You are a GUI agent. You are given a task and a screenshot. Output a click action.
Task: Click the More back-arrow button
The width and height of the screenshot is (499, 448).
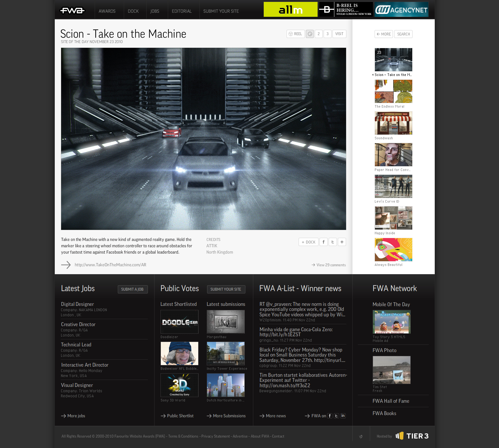coord(384,34)
